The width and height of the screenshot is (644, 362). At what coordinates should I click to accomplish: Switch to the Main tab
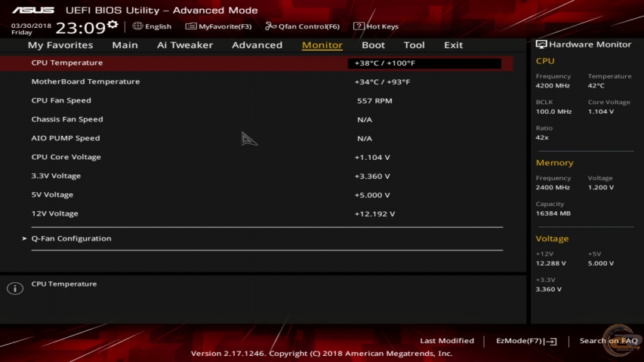coord(125,45)
